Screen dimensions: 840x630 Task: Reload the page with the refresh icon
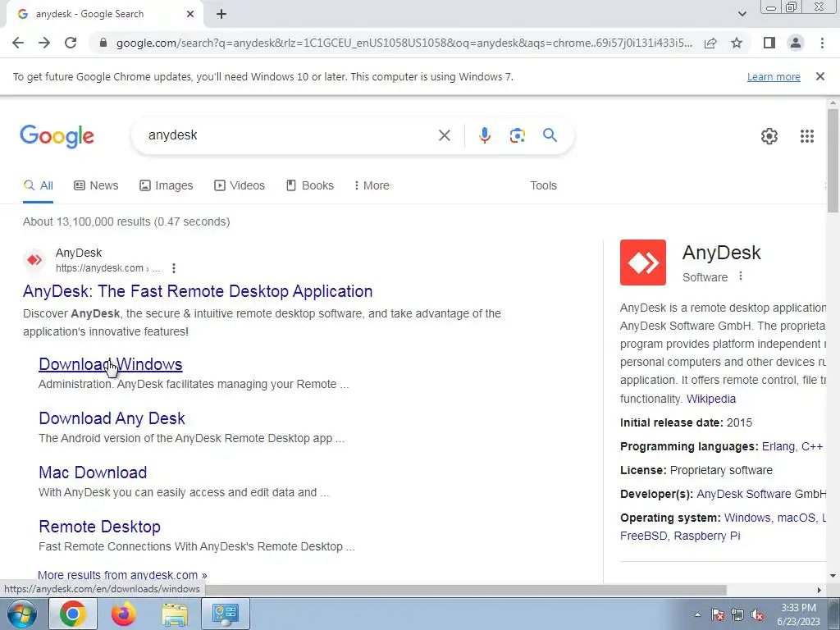[71, 43]
